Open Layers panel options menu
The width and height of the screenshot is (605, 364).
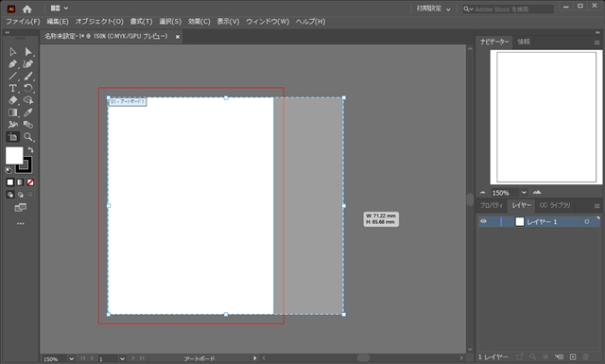click(596, 206)
